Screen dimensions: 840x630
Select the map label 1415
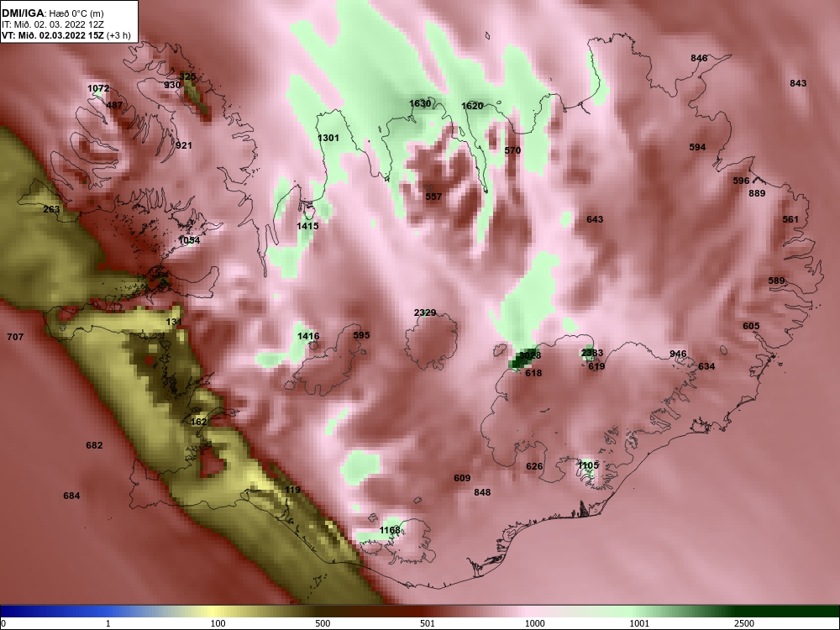pyautogui.click(x=307, y=226)
